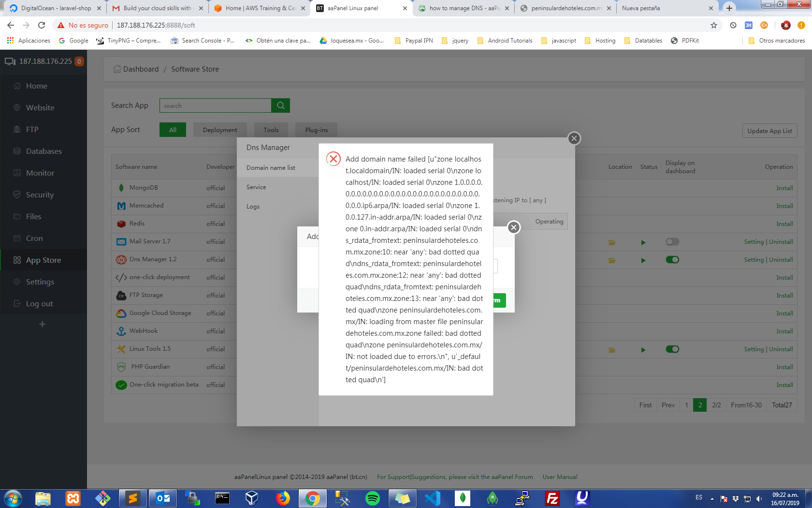Click the App Store sidebar icon
This screenshot has width=812, height=508.
(x=16, y=260)
